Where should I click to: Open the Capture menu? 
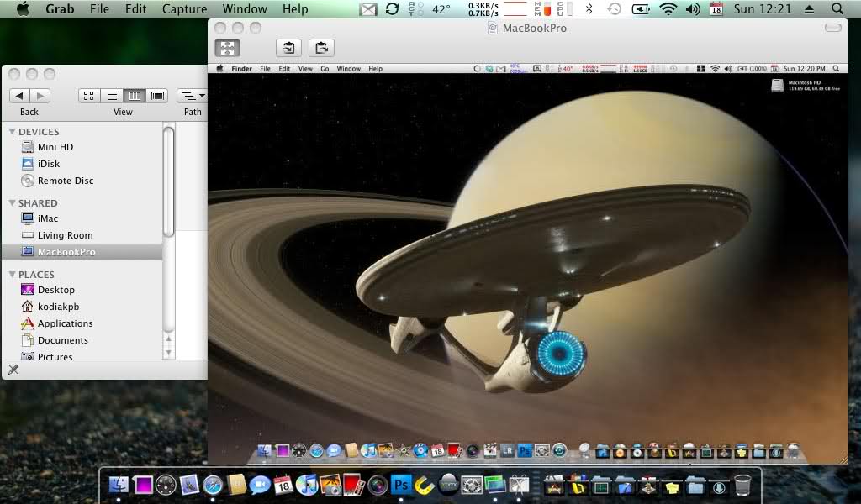point(184,8)
